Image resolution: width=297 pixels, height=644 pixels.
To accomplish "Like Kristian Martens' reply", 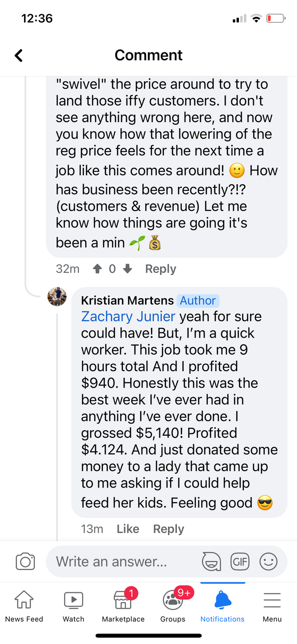I will pos(128,529).
